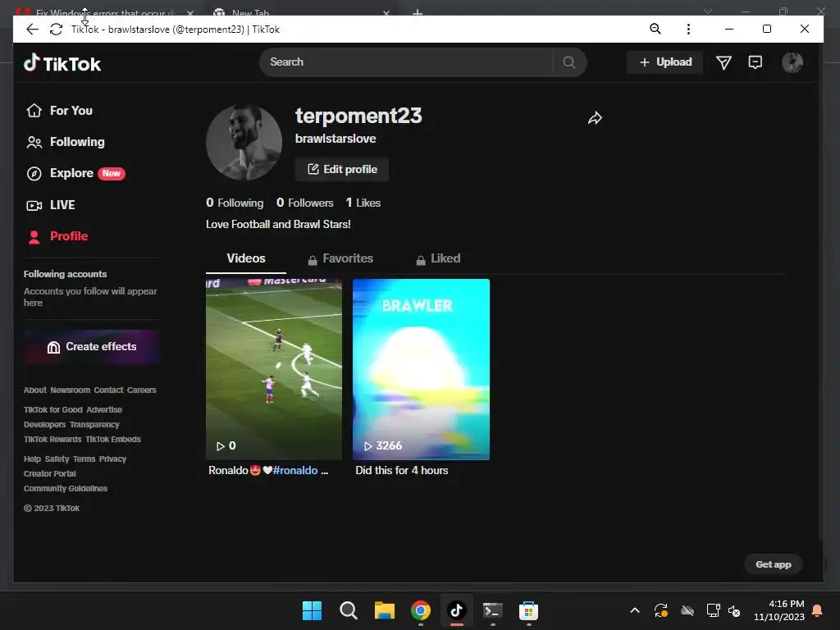Open Following in sidebar

tap(66, 142)
